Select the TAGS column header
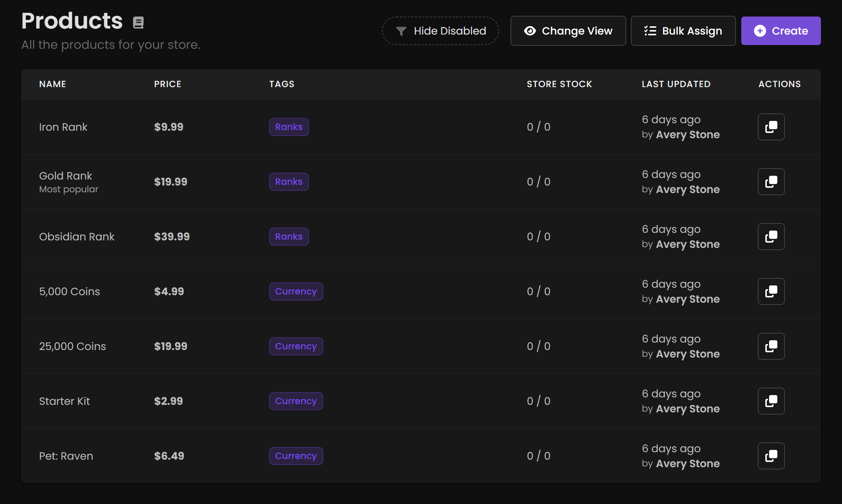Viewport: 842px width, 504px height. tap(282, 84)
